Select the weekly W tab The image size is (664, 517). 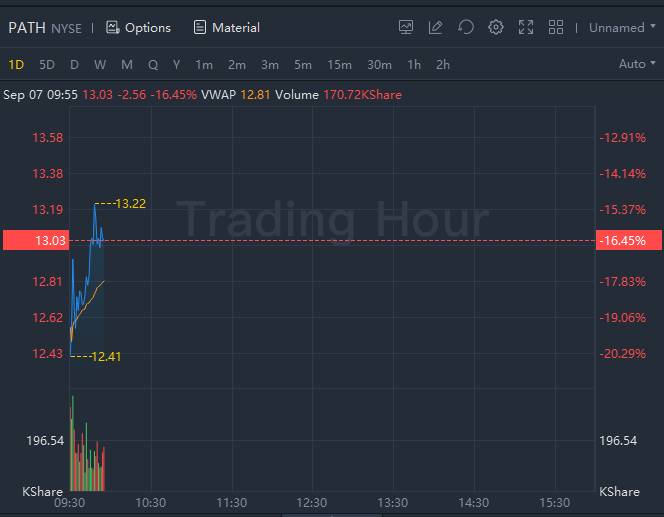[x=100, y=65]
